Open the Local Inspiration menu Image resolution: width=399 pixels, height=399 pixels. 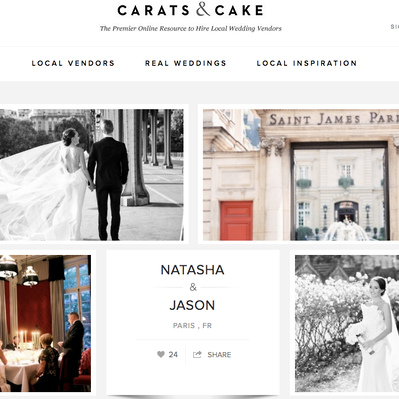307,63
